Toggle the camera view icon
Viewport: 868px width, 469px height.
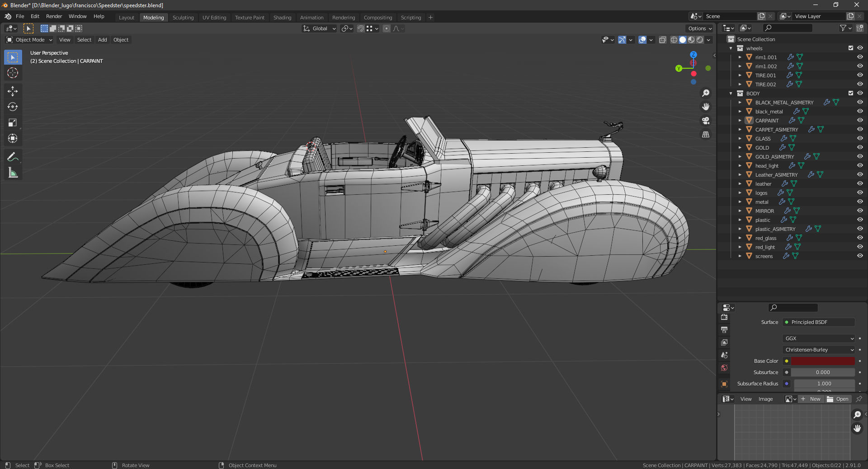coord(705,121)
